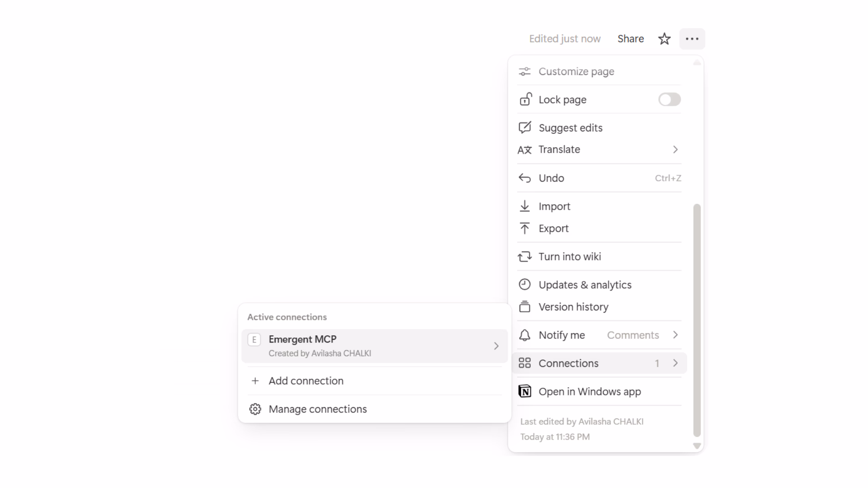868x488 pixels.
Task: Click the Edited just now label
Action: click(x=565, y=39)
